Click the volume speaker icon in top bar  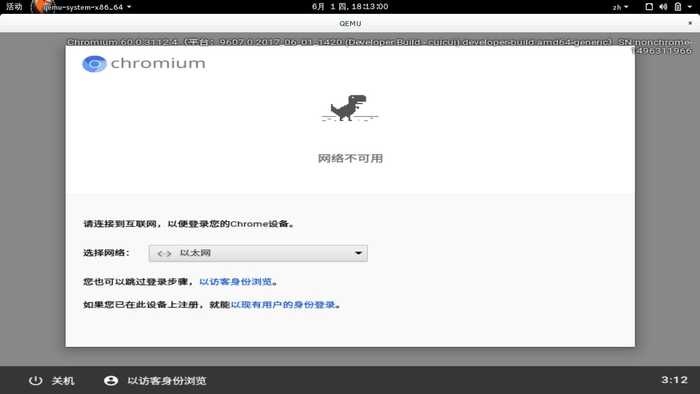pyautogui.click(x=663, y=7)
